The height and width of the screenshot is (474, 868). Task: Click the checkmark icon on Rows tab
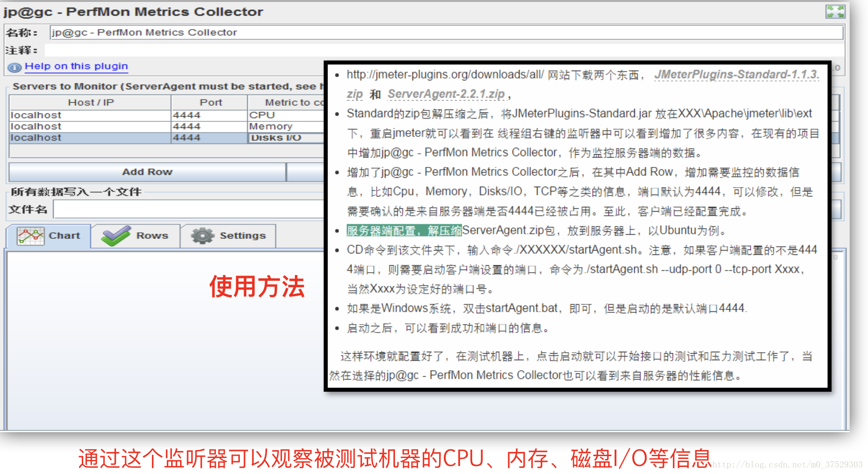tap(116, 236)
